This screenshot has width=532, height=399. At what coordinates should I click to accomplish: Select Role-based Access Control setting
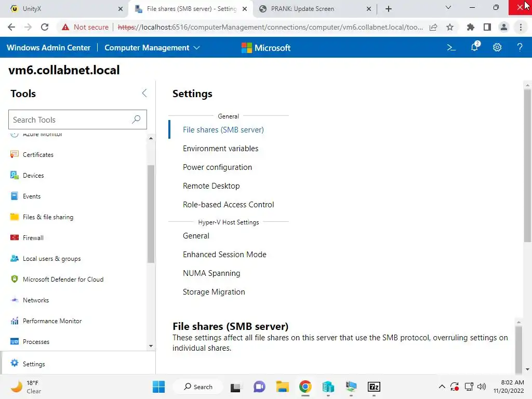click(228, 204)
